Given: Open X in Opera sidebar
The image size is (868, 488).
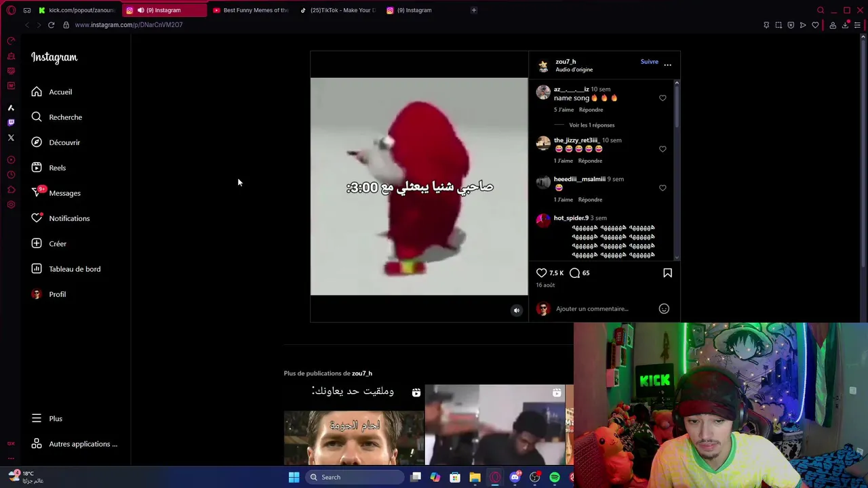Looking at the screenshot, I should tap(11, 138).
